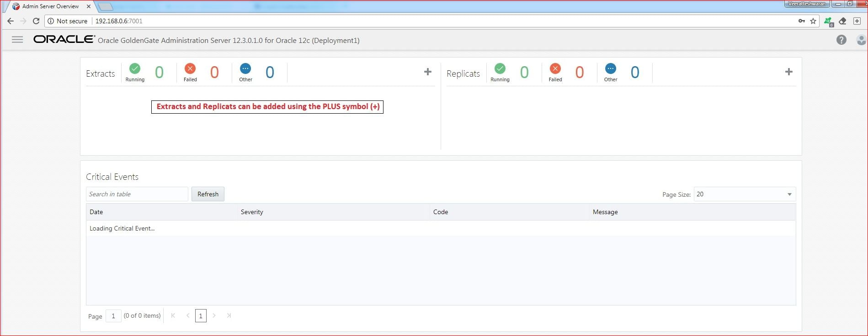Open the Page Size dropdown

coord(745,194)
